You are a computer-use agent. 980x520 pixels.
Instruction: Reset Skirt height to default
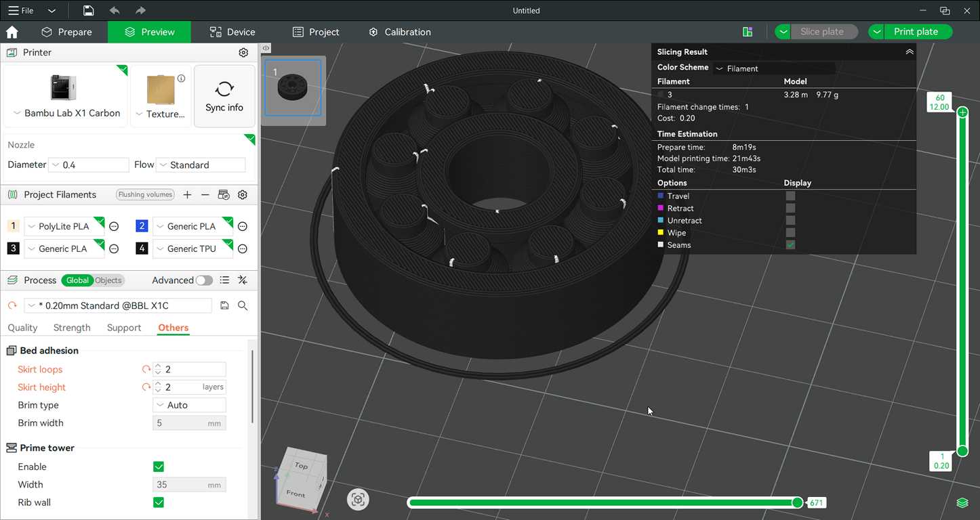(146, 387)
